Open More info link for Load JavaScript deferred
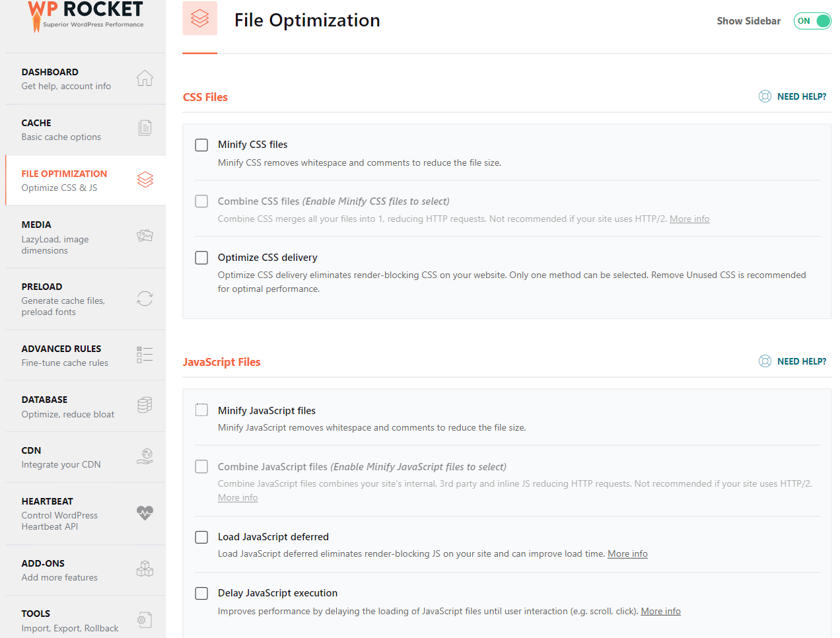Screen dimensions: 840x638 [x=627, y=553]
